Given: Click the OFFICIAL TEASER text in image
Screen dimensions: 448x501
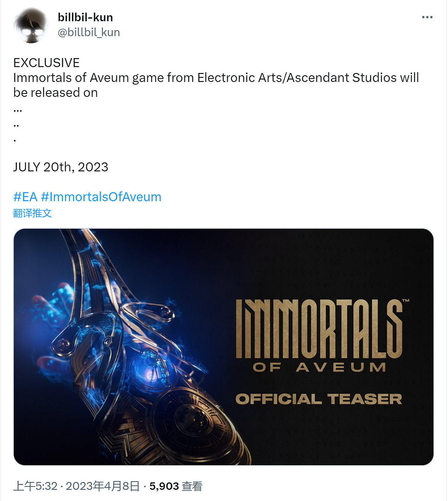Looking at the screenshot, I should pos(319,399).
